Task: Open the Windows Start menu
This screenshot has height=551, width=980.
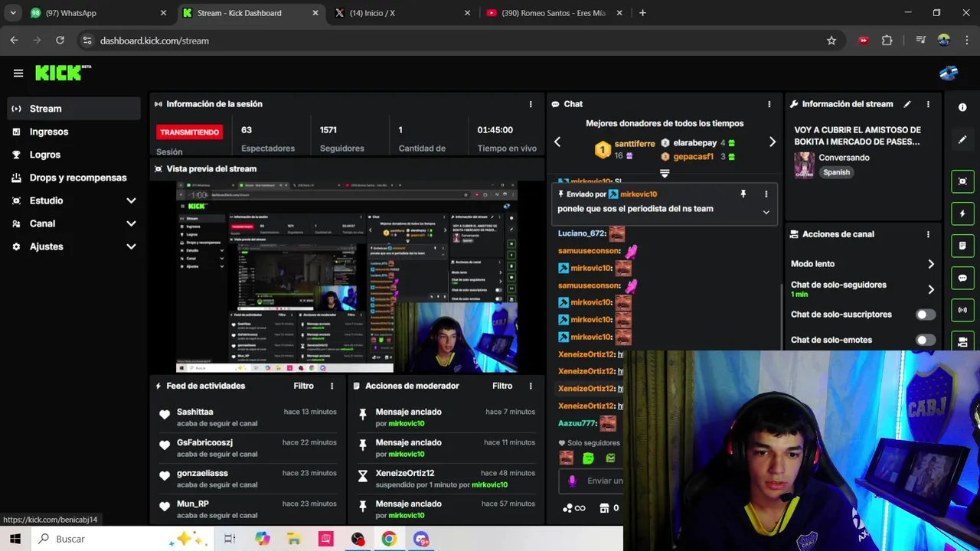Action: [x=15, y=539]
